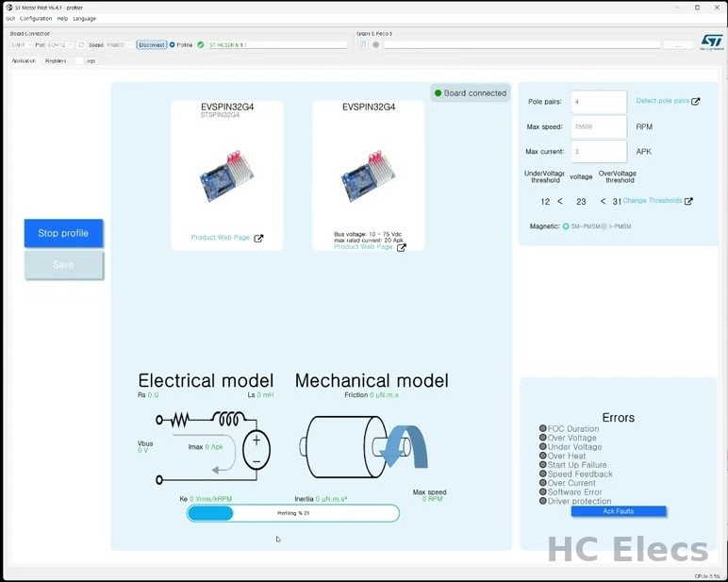The image size is (728, 582).
Task: Click the greyed Save button
Action: [63, 265]
